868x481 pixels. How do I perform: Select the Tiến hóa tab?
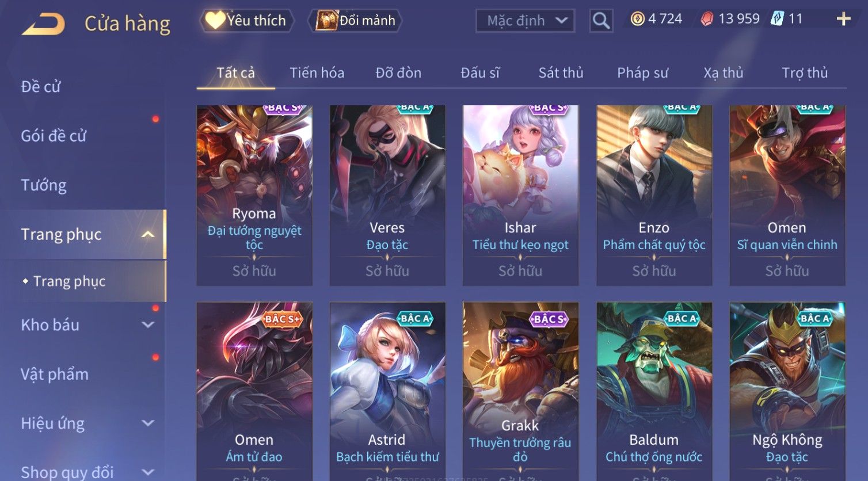317,73
